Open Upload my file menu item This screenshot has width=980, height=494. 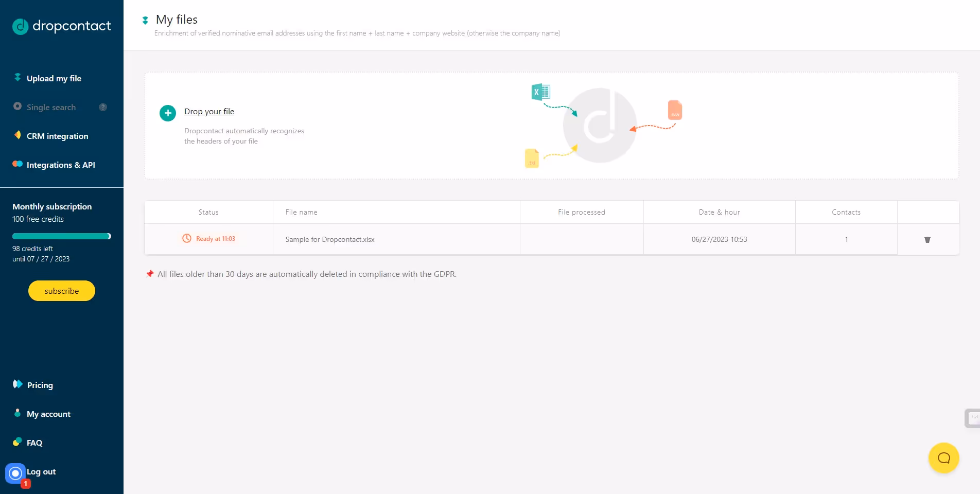[x=54, y=78]
